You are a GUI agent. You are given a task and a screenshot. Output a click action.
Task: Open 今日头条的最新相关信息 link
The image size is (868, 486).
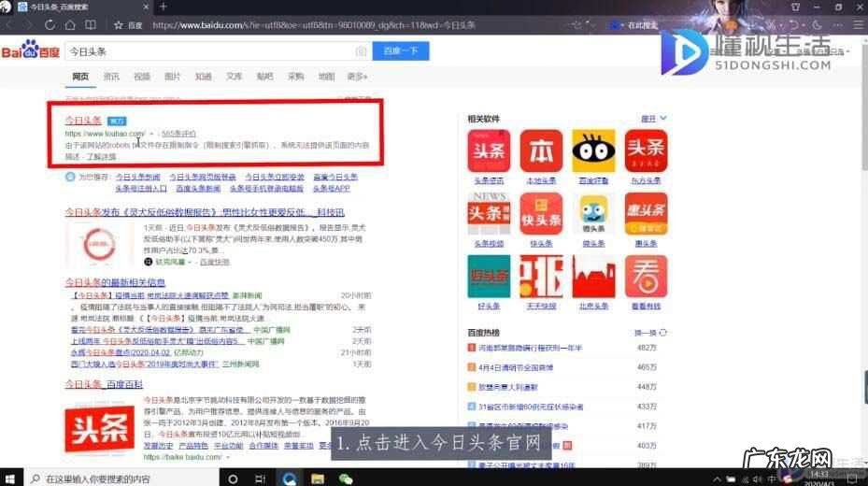click(115, 282)
